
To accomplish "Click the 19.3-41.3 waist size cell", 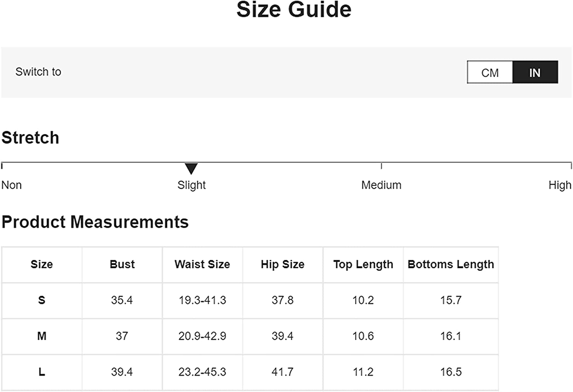I will point(202,300).
